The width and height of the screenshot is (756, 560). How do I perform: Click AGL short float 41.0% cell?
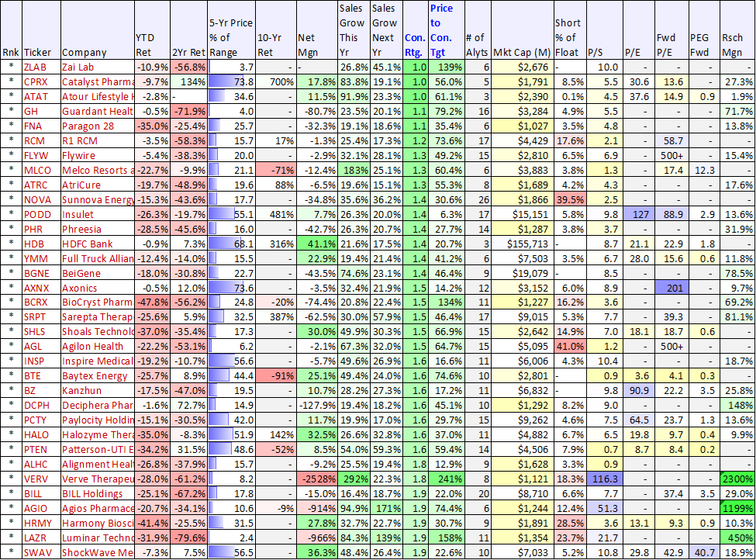pos(569,347)
